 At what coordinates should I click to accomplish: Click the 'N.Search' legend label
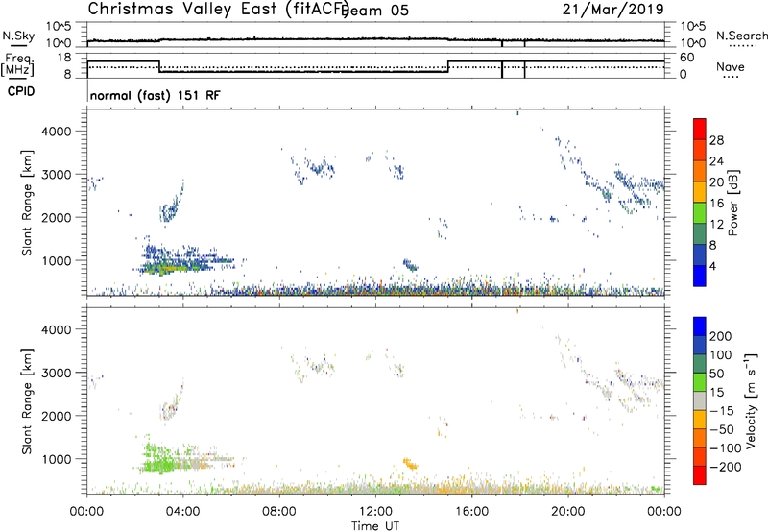[x=742, y=36]
